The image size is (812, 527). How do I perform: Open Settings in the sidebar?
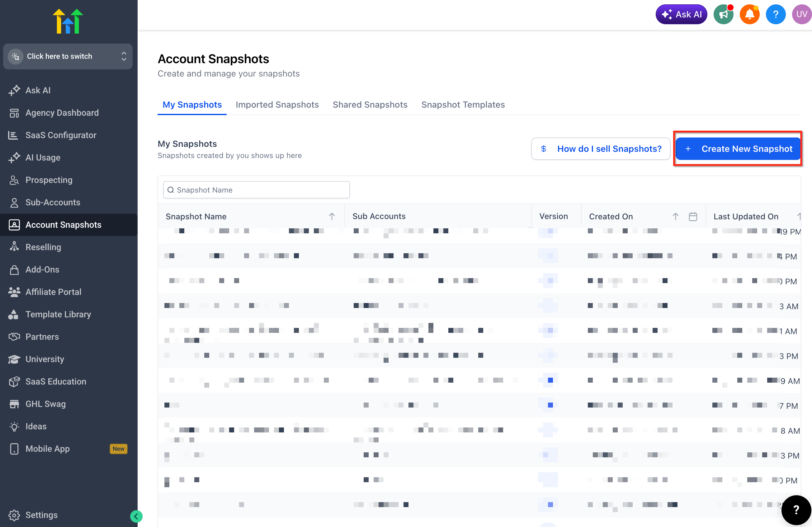tap(41, 515)
